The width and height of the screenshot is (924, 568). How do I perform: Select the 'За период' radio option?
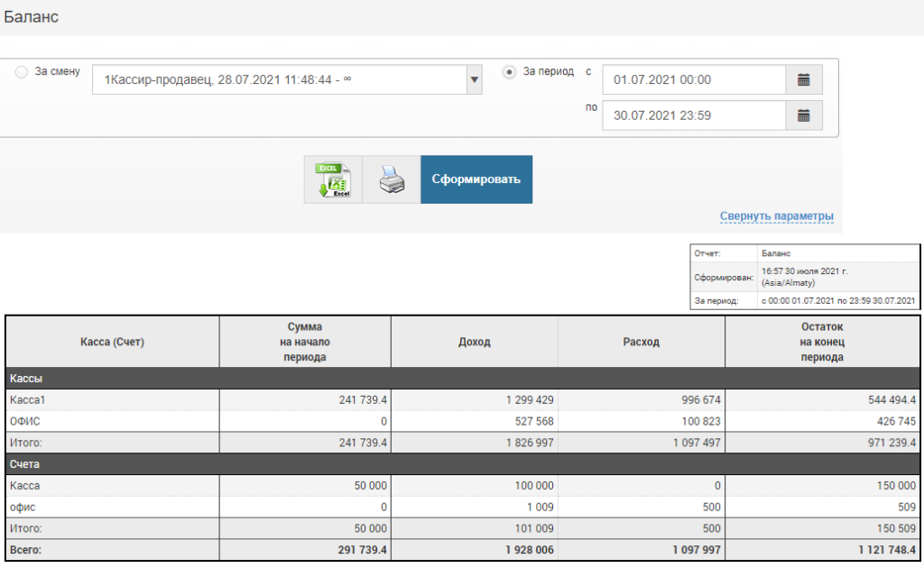510,72
